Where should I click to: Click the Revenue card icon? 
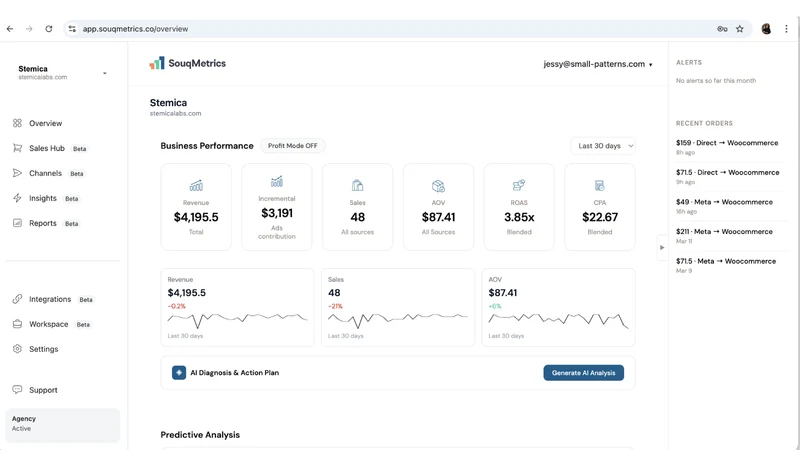click(196, 185)
